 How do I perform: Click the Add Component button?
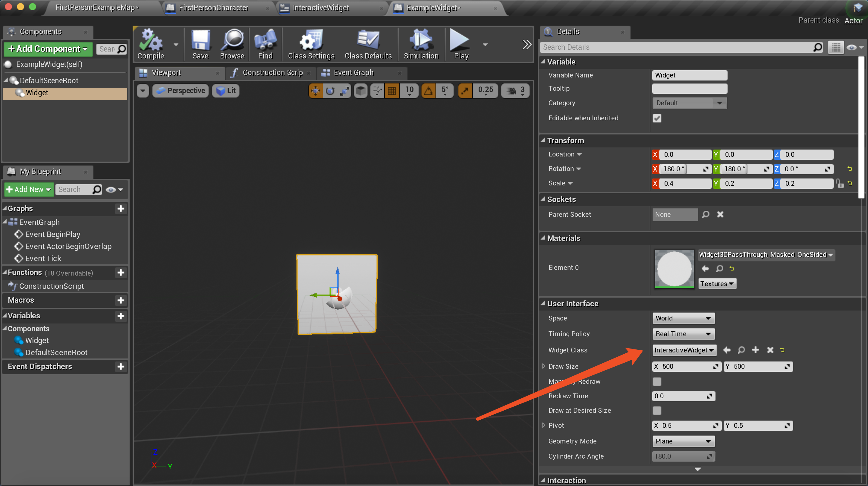tap(48, 49)
